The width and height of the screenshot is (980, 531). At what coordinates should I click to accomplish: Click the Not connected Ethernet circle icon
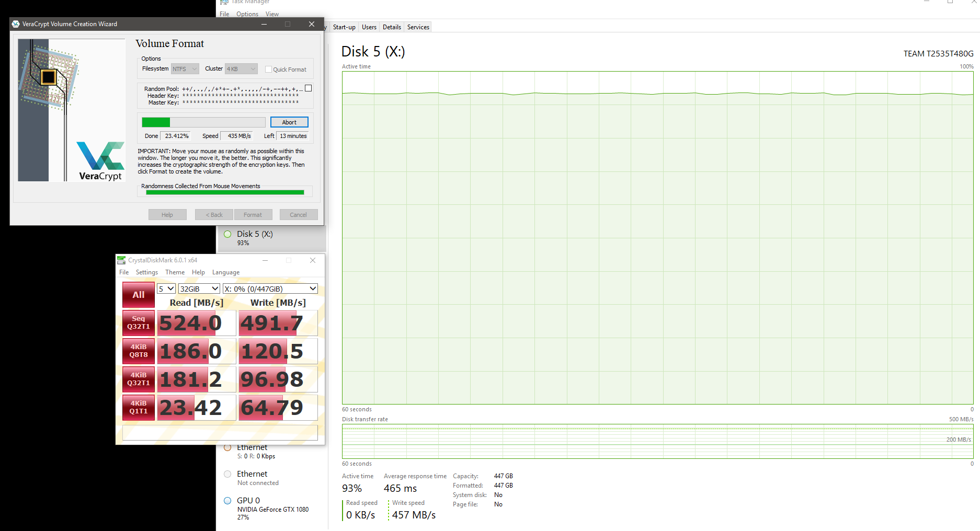tap(227, 474)
